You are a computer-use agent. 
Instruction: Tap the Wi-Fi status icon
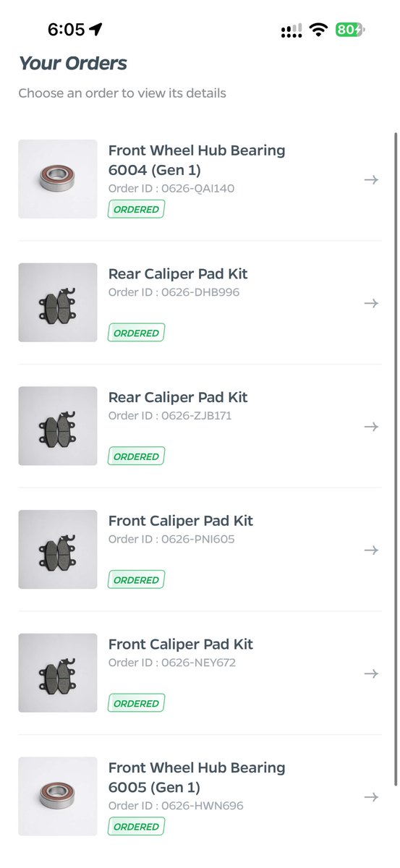click(318, 30)
